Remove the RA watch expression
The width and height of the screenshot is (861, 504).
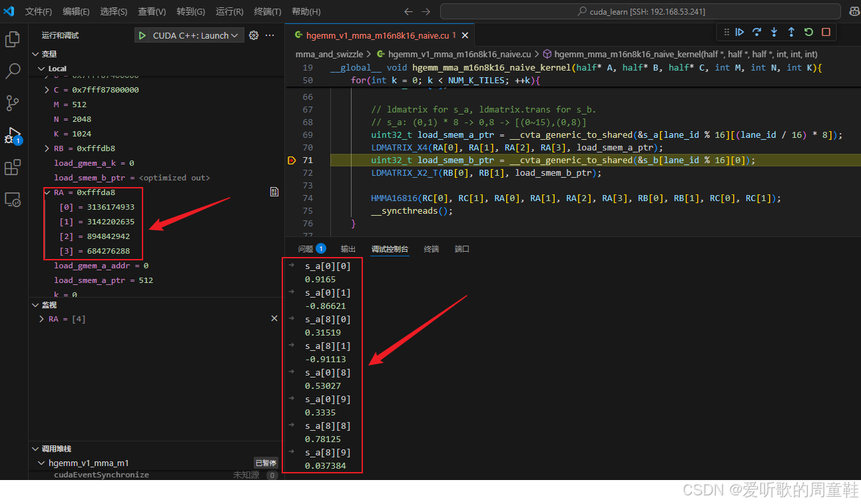274,319
